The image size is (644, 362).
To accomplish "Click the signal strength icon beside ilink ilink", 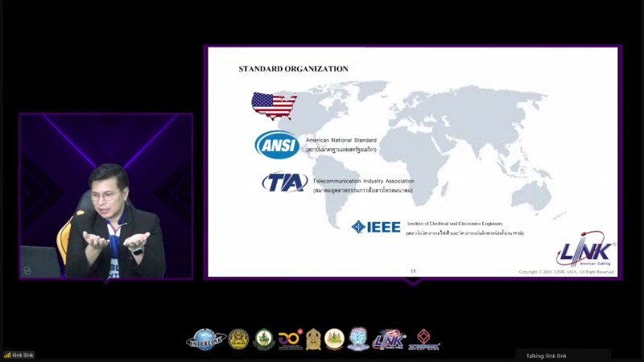I will click(7, 355).
